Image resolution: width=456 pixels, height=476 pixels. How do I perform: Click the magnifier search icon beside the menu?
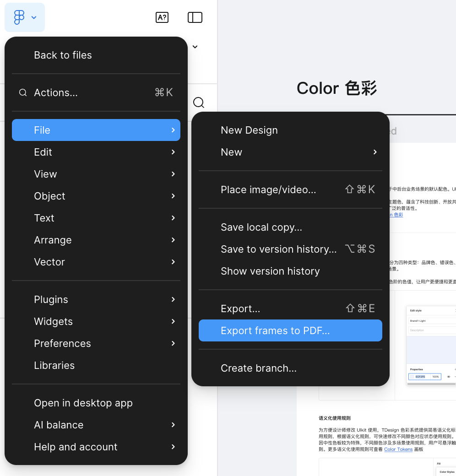click(198, 103)
